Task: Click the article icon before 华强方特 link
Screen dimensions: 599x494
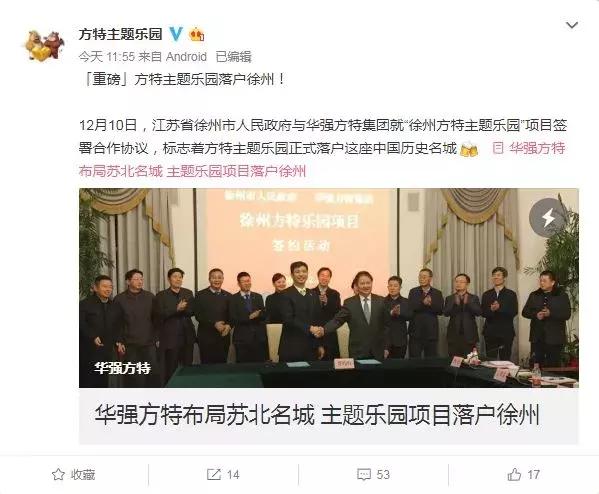Action: tap(498, 148)
